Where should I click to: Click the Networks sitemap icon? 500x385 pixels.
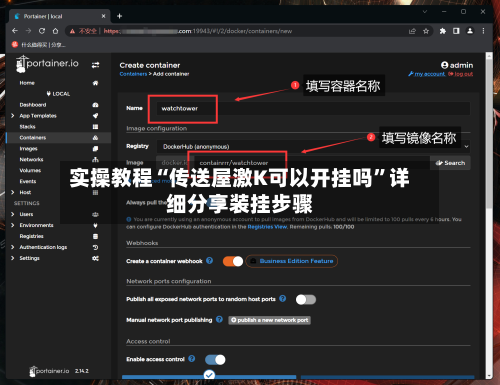(95, 160)
